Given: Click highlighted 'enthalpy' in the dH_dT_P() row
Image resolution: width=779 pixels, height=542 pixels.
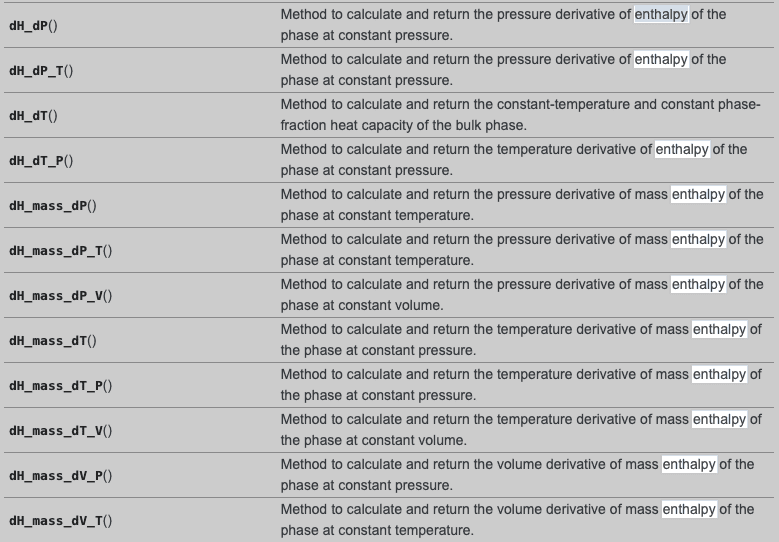Looking at the screenshot, I should (682, 150).
